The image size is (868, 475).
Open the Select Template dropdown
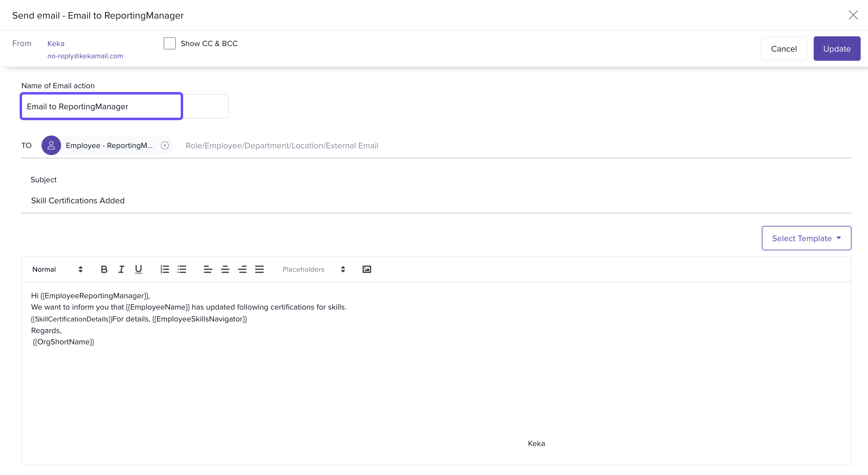pyautogui.click(x=806, y=238)
